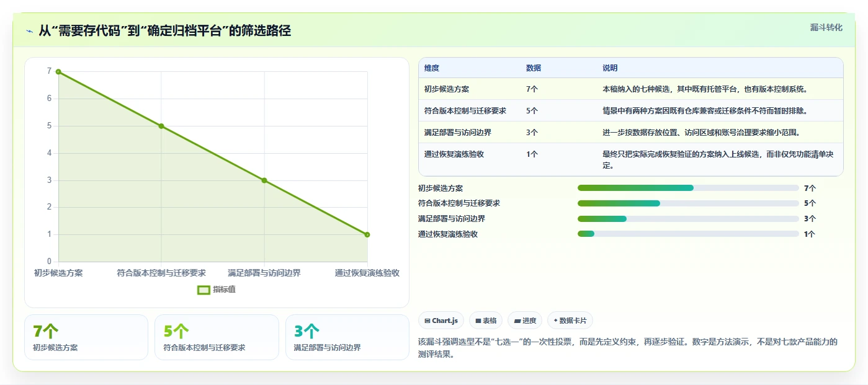Click description starting 本稿纳入的七种候选
Screen dimensions: 868x385
pos(705,89)
